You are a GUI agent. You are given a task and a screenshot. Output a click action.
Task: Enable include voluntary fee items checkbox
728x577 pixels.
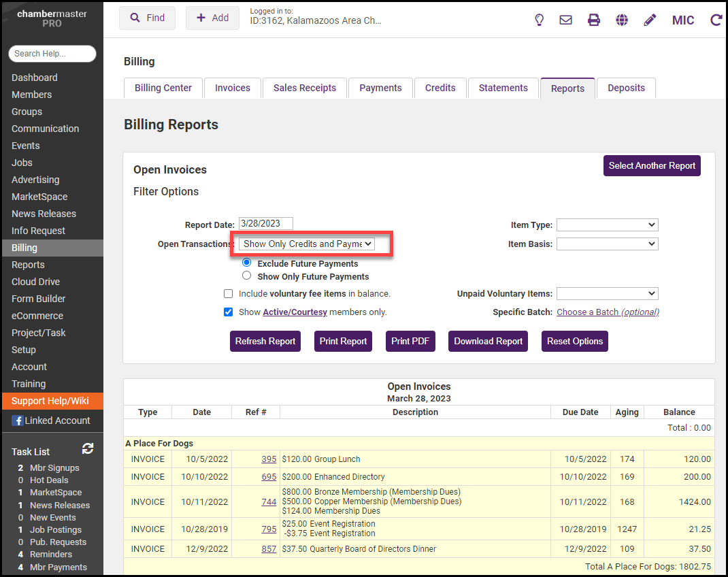(229, 294)
